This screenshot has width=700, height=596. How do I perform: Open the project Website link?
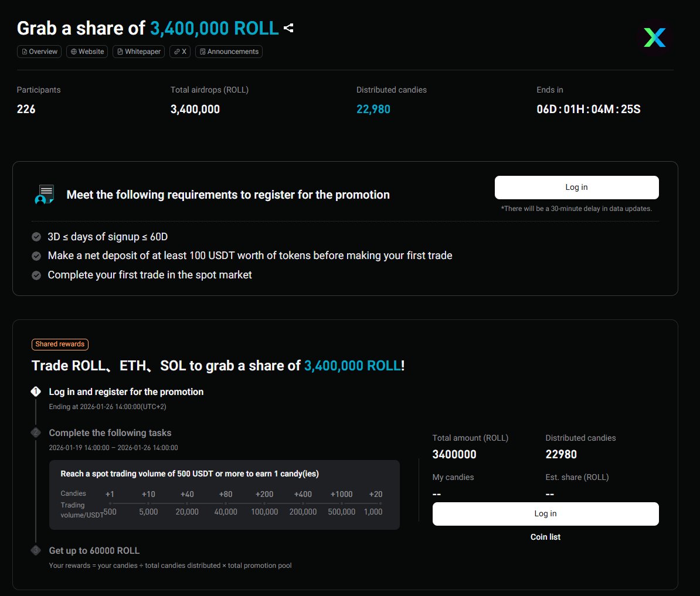point(87,52)
